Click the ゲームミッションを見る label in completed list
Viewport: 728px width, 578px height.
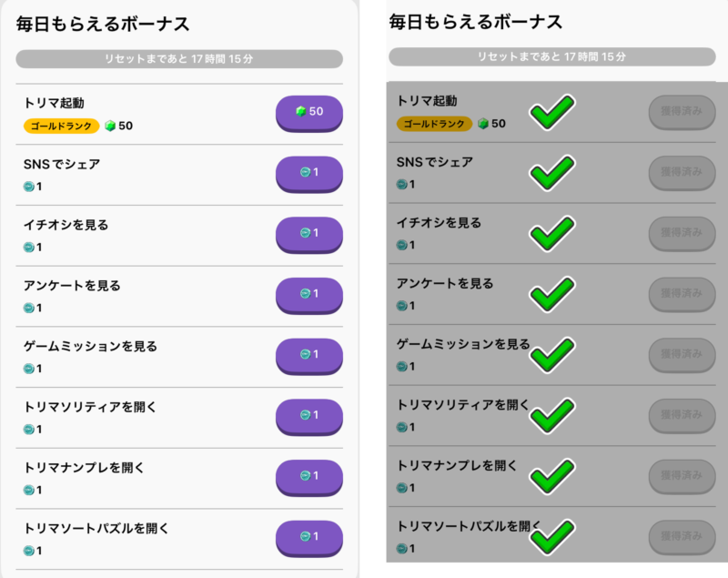tap(463, 344)
